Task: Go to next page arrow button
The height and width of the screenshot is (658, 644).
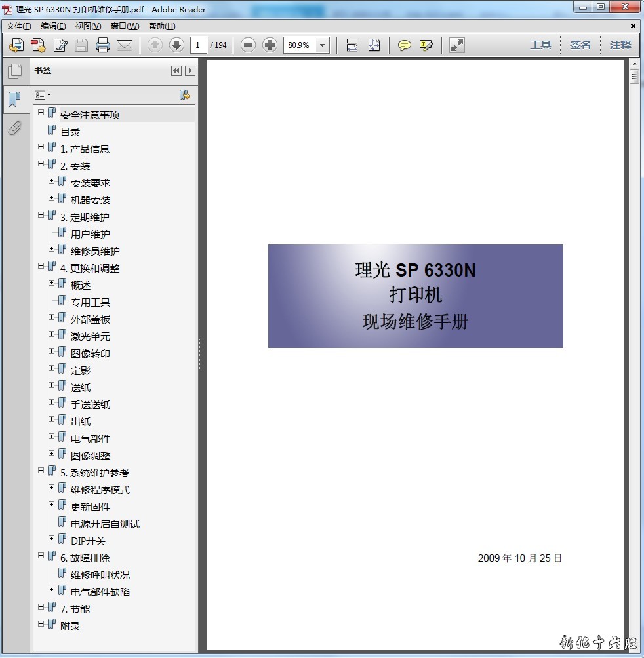Action: 176,45
